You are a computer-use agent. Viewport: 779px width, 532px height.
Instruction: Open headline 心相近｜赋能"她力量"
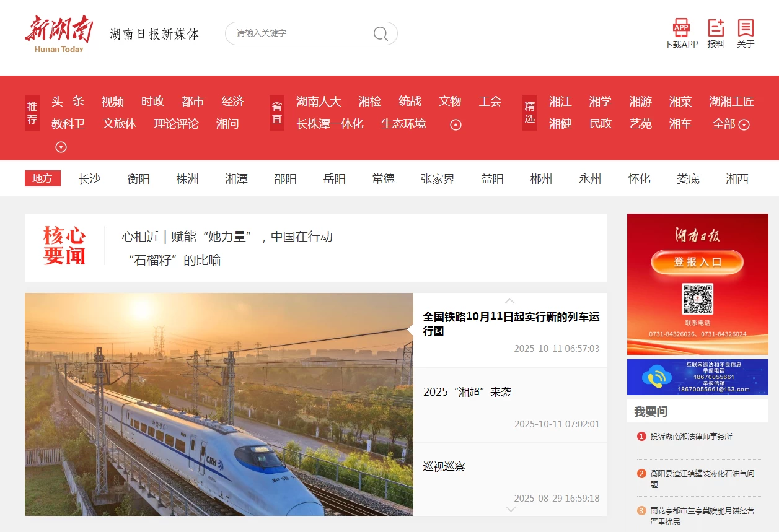227,237
